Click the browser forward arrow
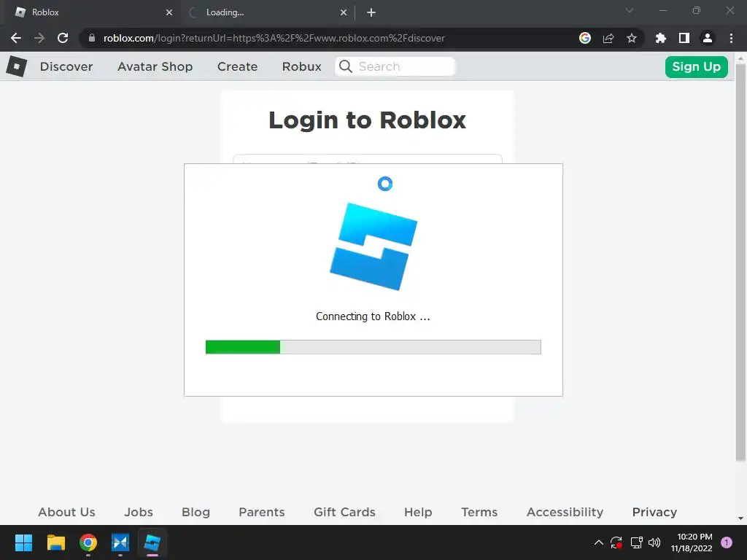The image size is (747, 560). (x=39, y=38)
